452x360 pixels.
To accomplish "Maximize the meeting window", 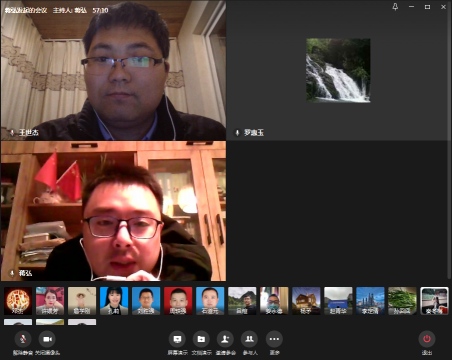I will [x=427, y=7].
